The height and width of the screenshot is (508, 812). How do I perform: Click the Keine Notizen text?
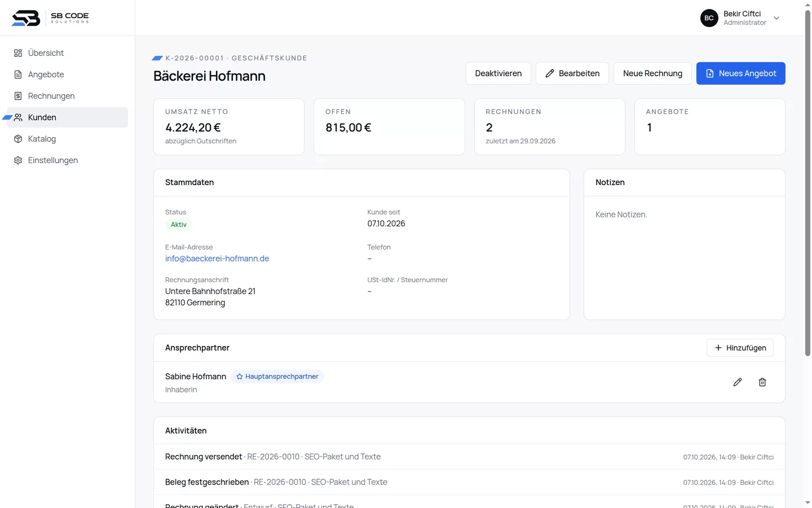click(621, 214)
